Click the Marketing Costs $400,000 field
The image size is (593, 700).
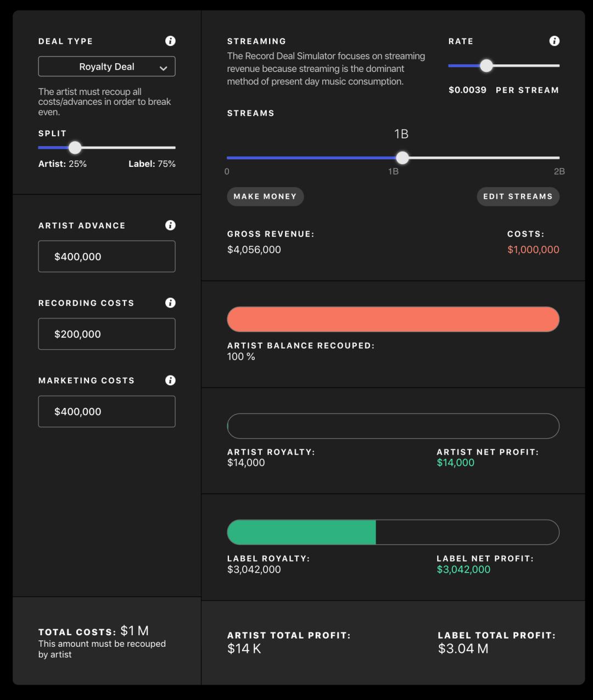[107, 411]
